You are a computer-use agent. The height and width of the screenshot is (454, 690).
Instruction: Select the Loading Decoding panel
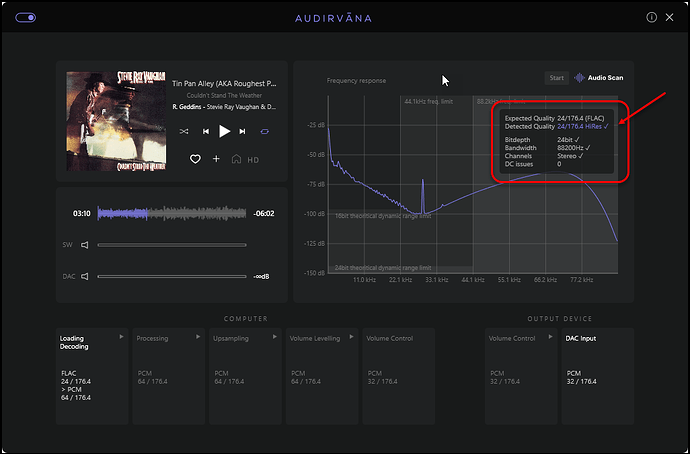[92, 376]
